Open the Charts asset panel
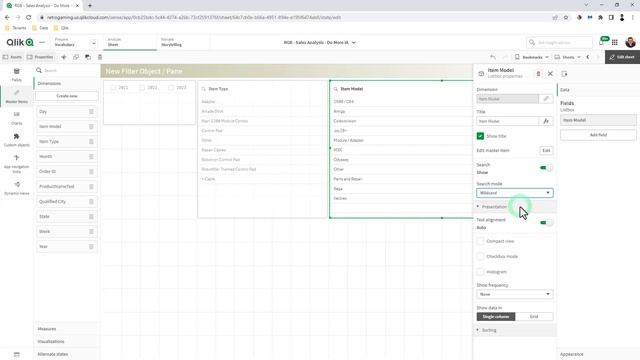This screenshot has height=360, width=640. [16, 118]
